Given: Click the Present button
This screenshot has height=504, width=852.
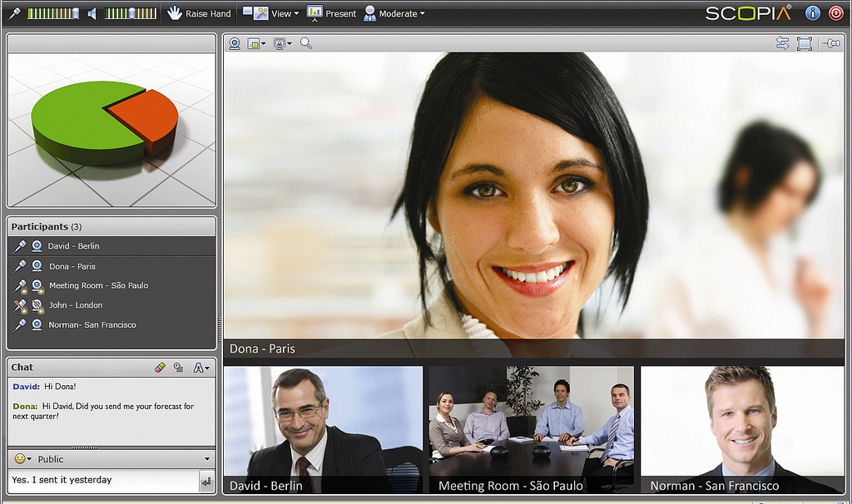Looking at the screenshot, I should (331, 13).
